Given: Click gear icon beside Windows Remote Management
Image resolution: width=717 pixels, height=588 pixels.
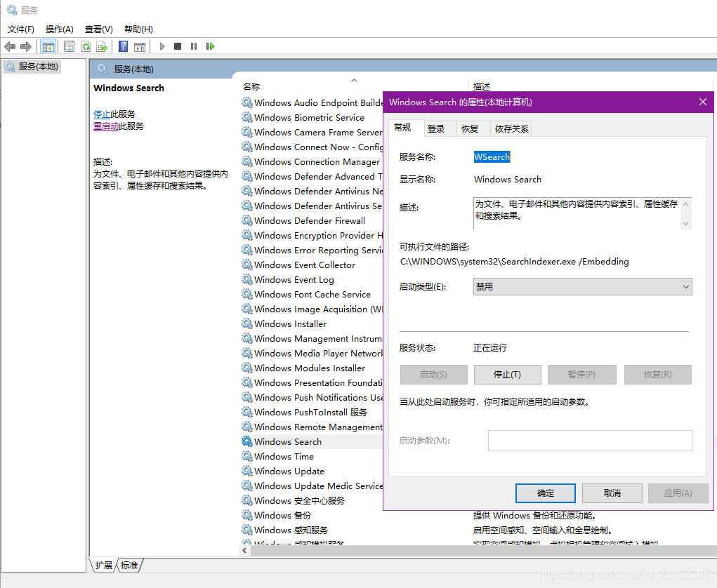Looking at the screenshot, I should [247, 427].
